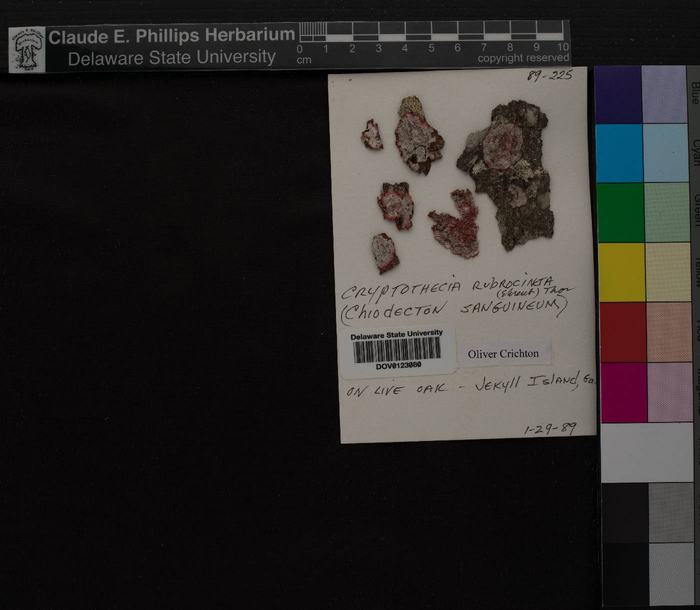
Task: Click the handwritten date '1-29-89'
Action: [550, 428]
